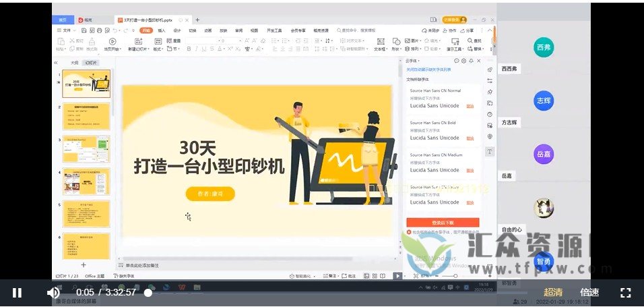
Task: Open the 替换 replace dropdown
Action: [476, 49]
